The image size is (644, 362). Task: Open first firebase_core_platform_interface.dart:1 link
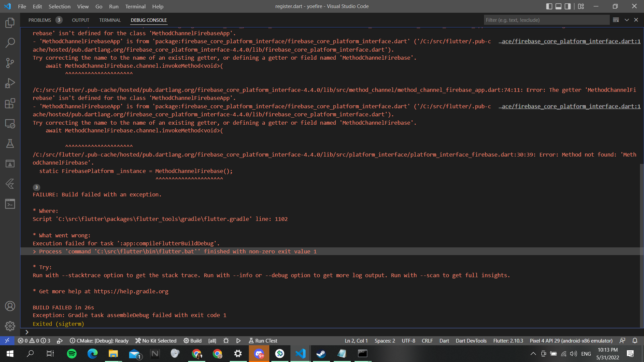[x=570, y=41]
